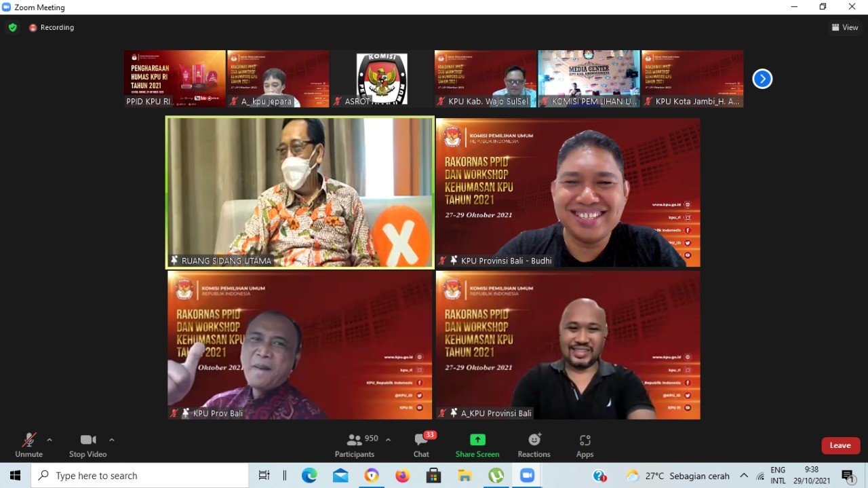Viewport: 868px width, 488px height.
Task: Open the Chat panel
Action: pyautogui.click(x=421, y=445)
